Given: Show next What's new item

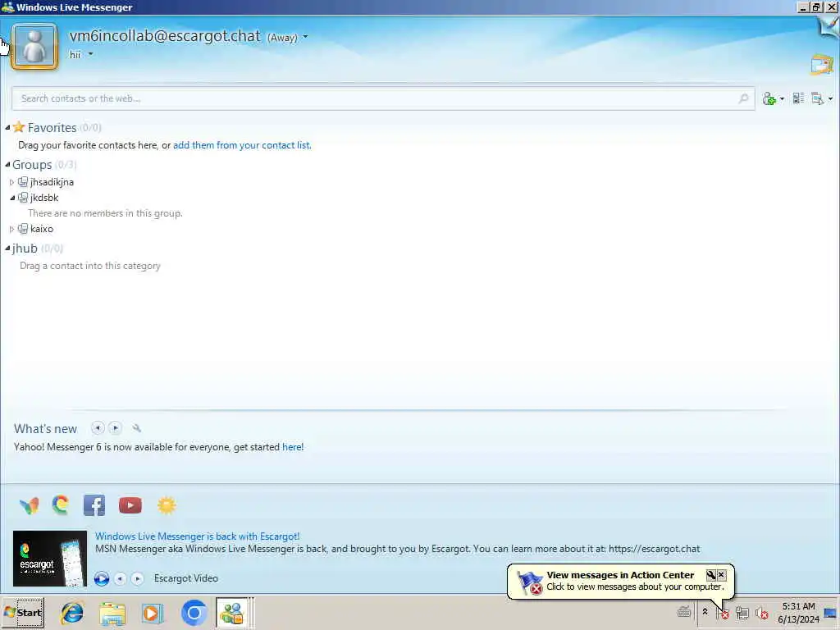Looking at the screenshot, I should [115, 428].
